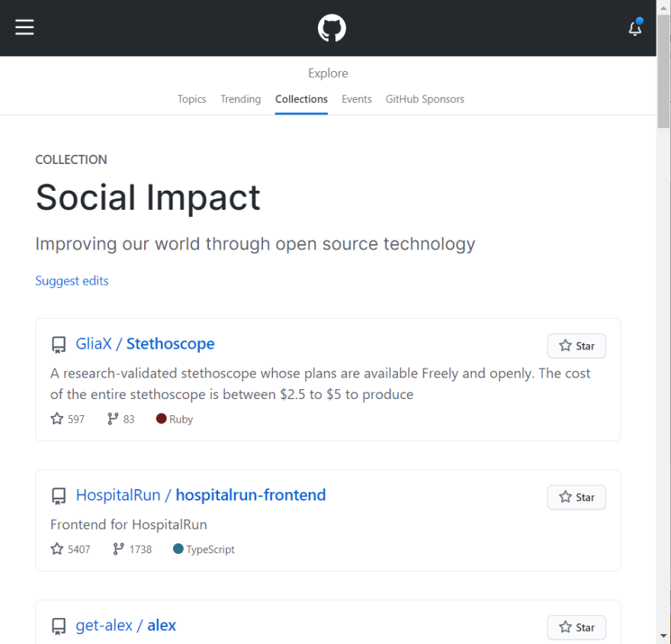Click the 'Frontend for HospitalRun' description
The width and height of the screenshot is (671, 644).
[x=129, y=524]
